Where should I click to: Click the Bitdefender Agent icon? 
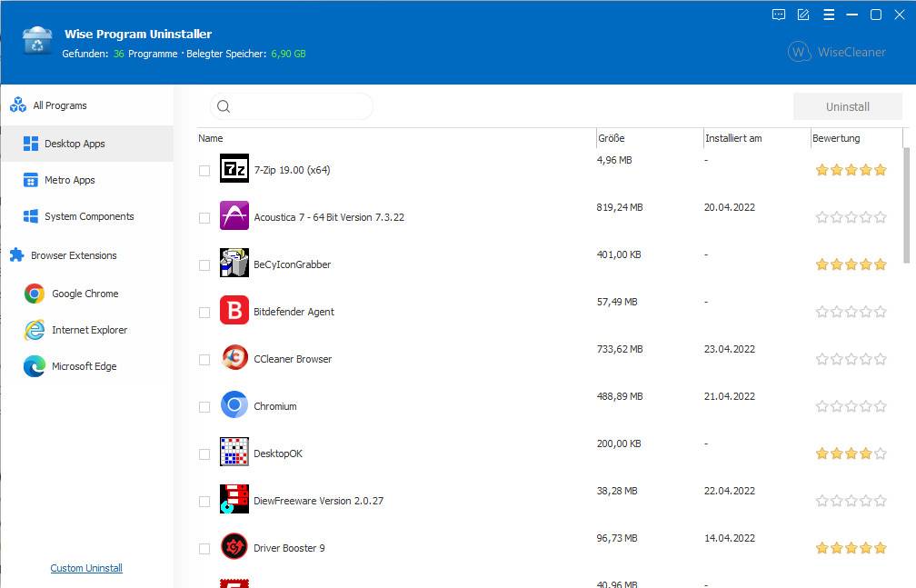pos(234,310)
